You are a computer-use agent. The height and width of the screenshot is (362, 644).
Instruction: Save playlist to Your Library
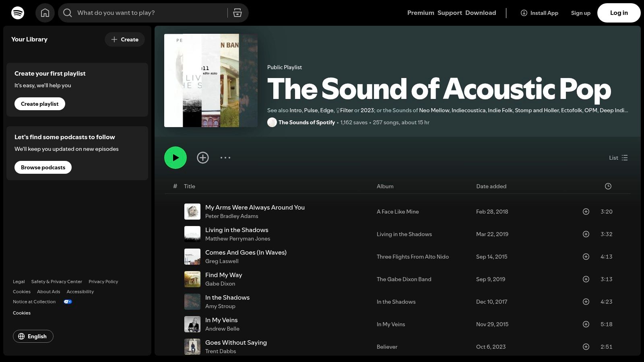[x=203, y=158]
